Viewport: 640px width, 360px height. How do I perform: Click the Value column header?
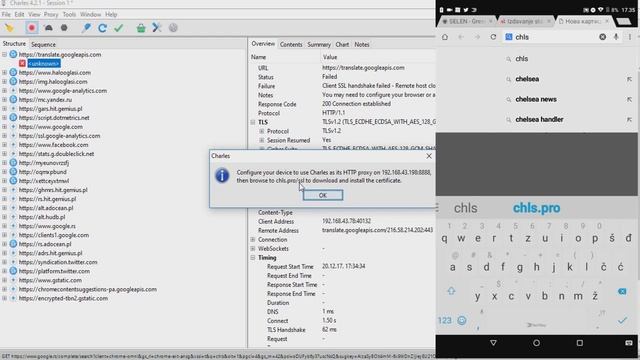[x=330, y=57]
